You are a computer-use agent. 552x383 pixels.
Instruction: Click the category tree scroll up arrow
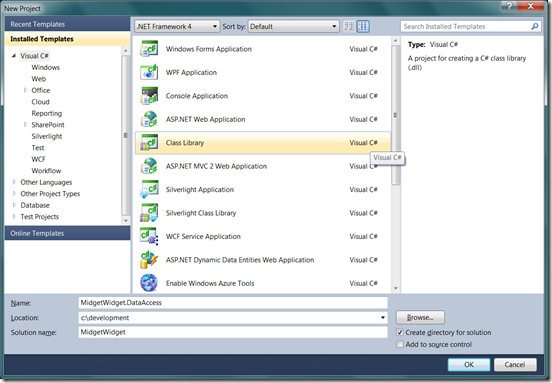coord(126,51)
